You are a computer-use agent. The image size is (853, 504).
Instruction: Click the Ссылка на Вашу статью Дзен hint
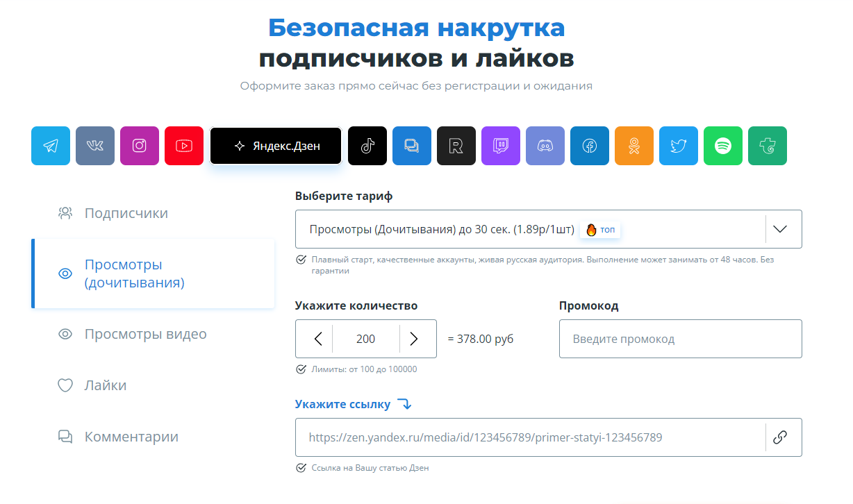click(x=370, y=468)
